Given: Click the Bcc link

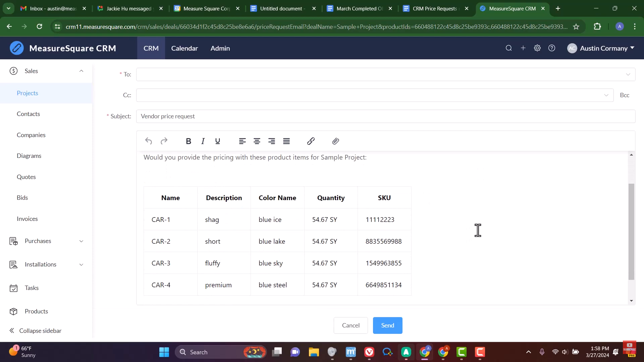Looking at the screenshot, I should pyautogui.click(x=625, y=95).
